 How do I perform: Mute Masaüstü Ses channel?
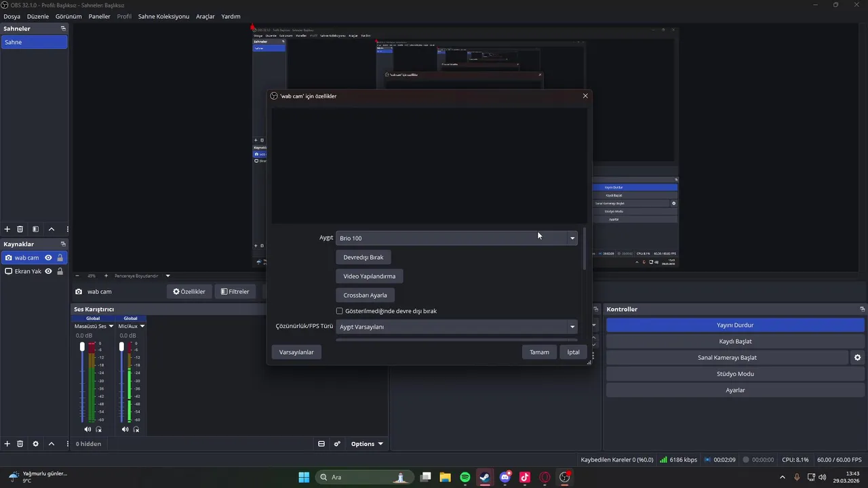(87, 429)
